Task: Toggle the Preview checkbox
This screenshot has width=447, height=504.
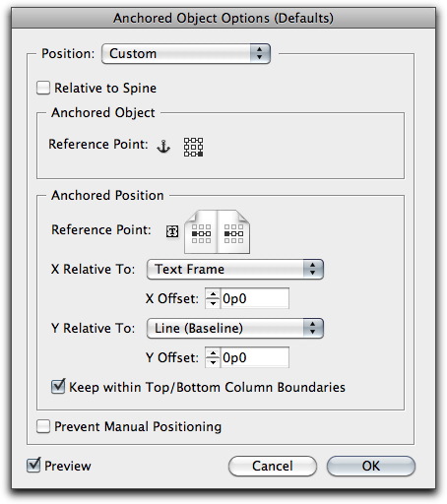Action: (x=33, y=466)
